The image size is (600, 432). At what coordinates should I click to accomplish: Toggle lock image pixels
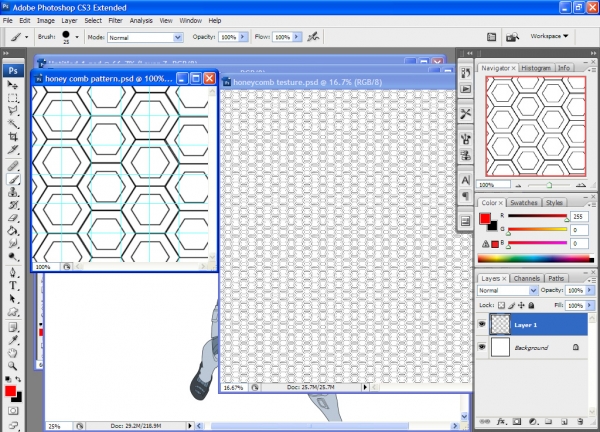[x=512, y=305]
